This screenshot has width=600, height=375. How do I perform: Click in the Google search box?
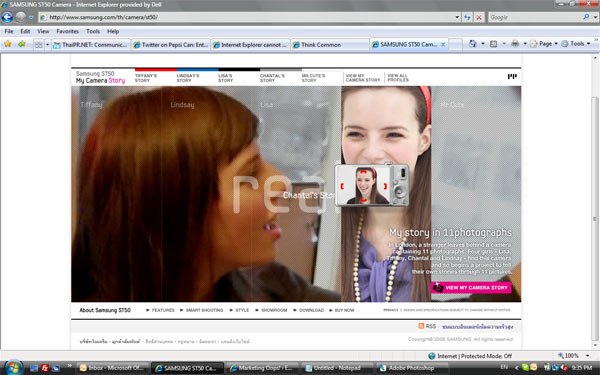point(535,17)
